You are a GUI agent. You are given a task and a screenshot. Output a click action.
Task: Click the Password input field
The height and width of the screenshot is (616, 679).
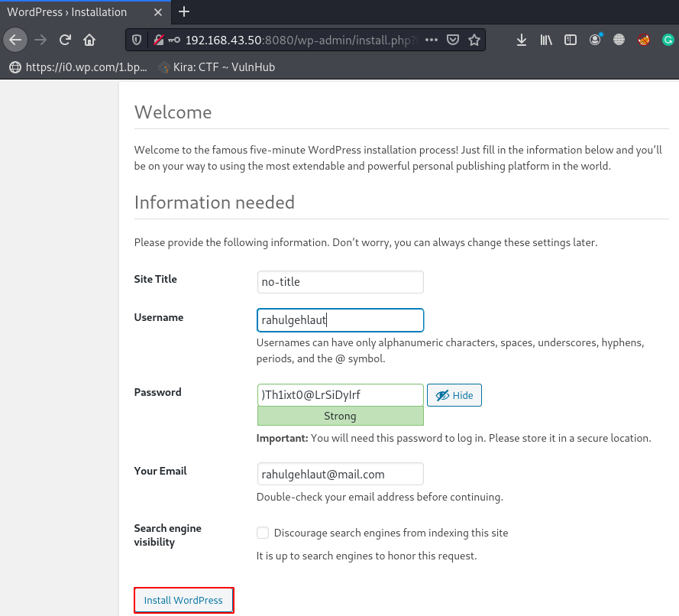(341, 395)
